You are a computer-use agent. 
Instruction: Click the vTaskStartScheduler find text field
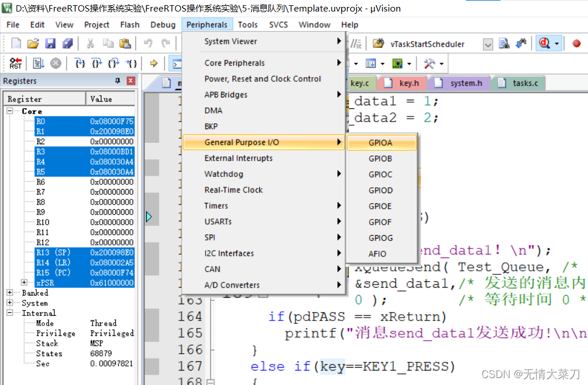(x=435, y=44)
